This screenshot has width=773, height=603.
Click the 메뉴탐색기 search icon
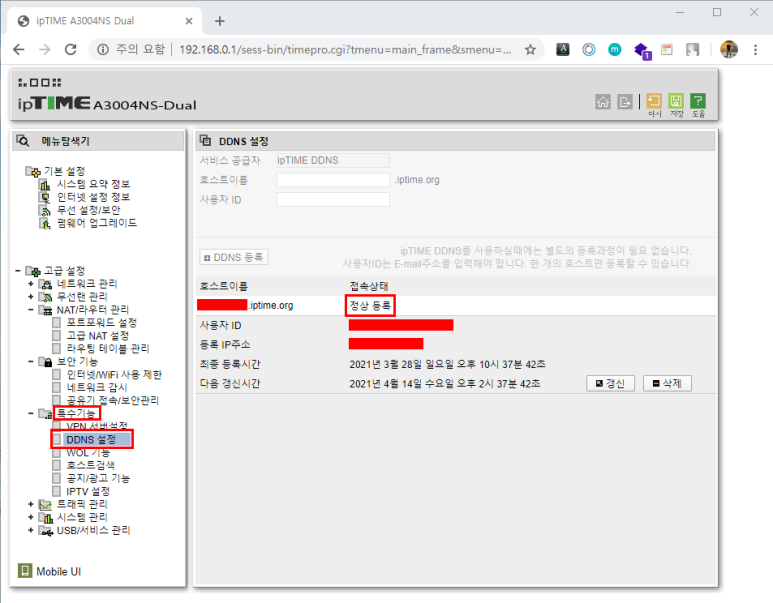tap(23, 141)
